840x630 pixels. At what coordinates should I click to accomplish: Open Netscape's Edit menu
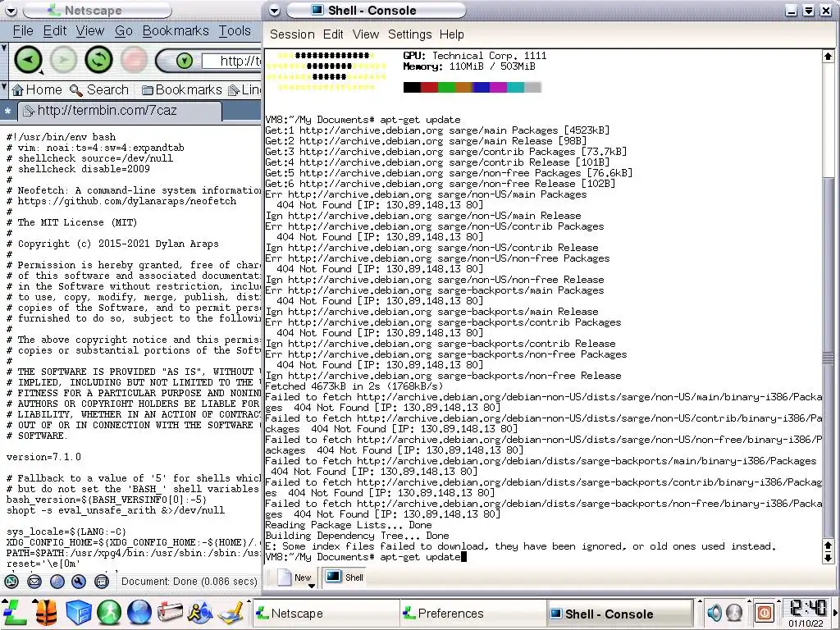tap(55, 31)
